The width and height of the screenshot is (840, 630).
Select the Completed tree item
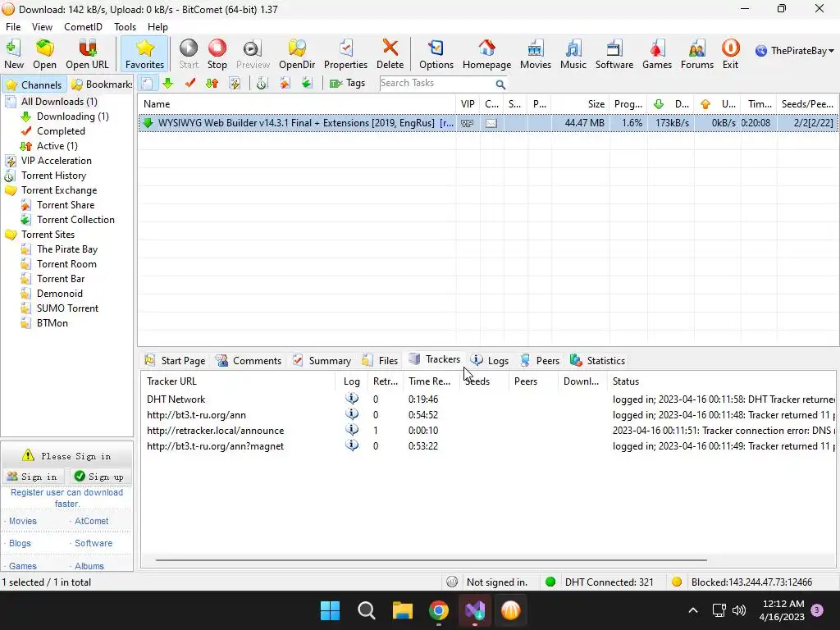point(61,131)
